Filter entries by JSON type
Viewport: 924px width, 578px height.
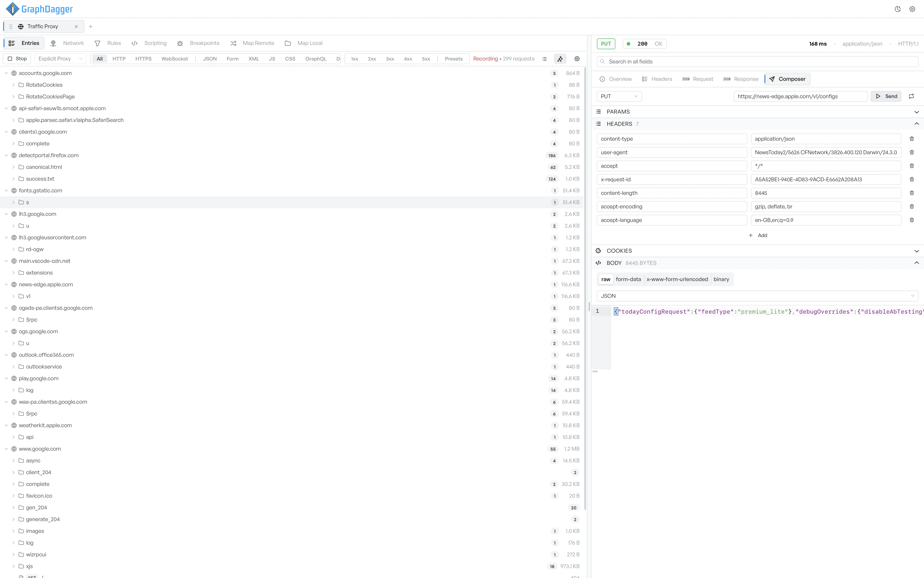(x=210, y=59)
